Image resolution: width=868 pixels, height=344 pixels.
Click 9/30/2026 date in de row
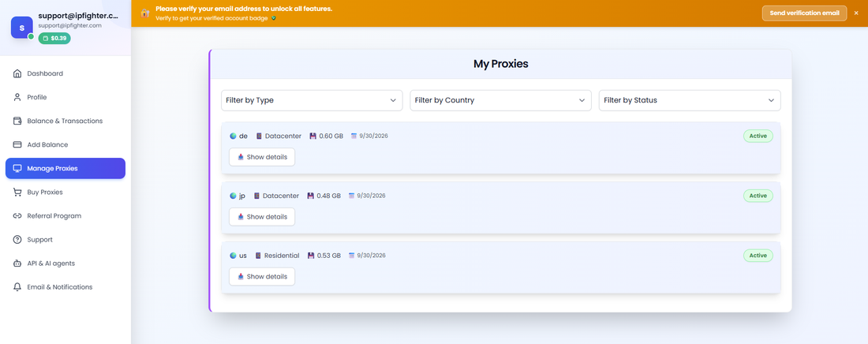pyautogui.click(x=374, y=136)
